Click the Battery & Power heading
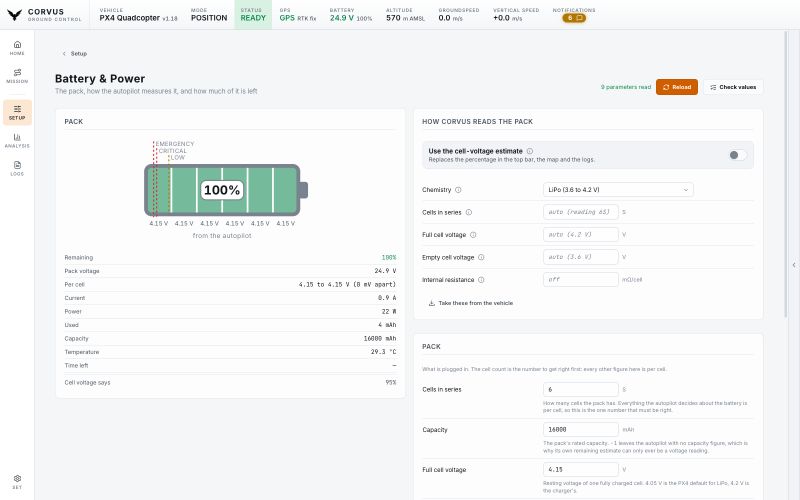The height and width of the screenshot is (500, 800). click(x=100, y=79)
